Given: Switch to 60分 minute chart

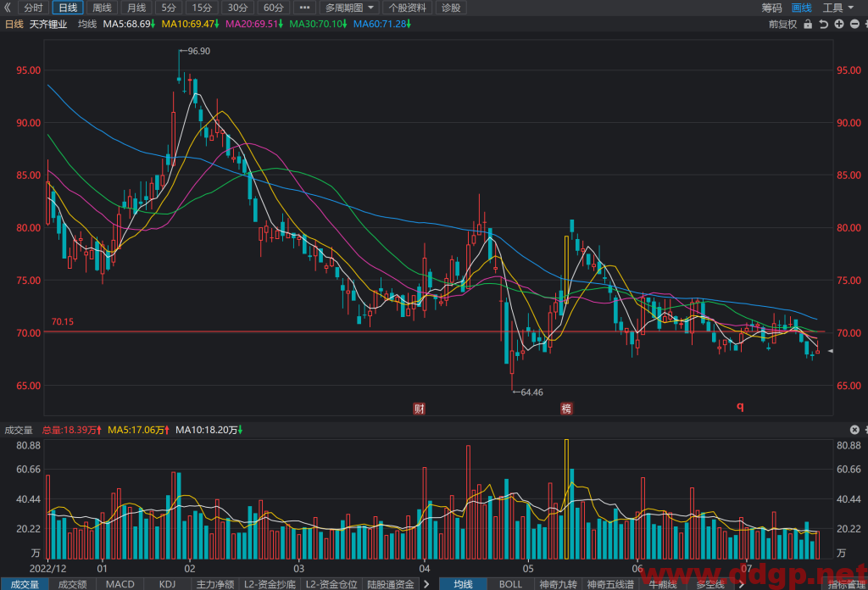Looking at the screenshot, I should click(x=273, y=8).
